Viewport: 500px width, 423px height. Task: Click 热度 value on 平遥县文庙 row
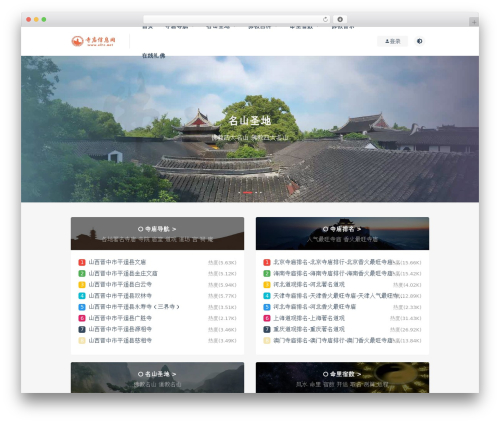[222, 263]
